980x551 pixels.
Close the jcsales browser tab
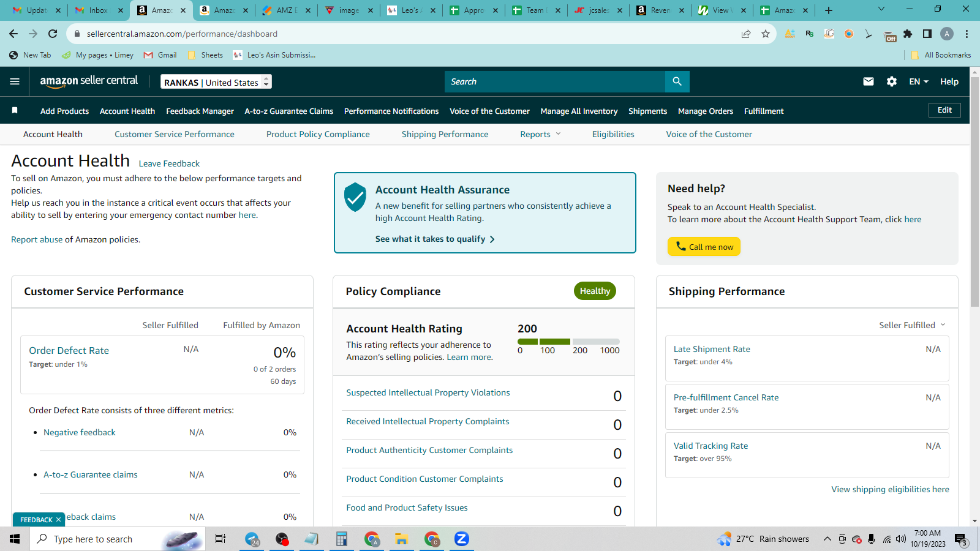tap(620, 10)
